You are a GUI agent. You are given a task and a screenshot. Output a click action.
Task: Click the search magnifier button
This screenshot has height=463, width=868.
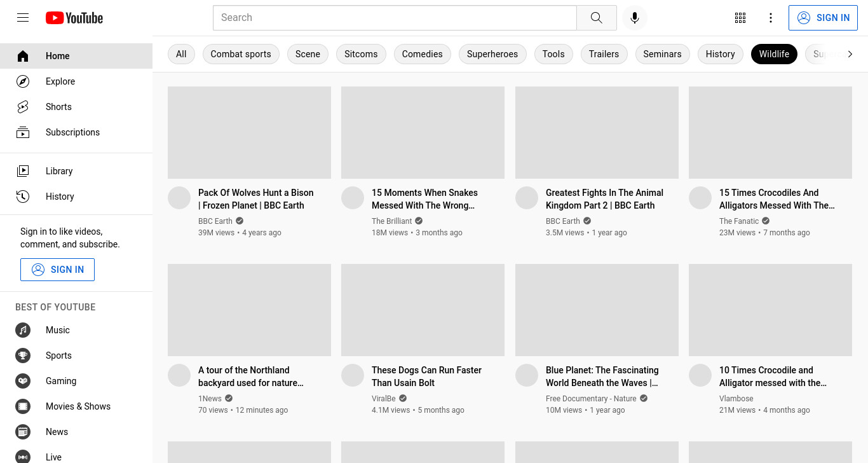coord(596,18)
